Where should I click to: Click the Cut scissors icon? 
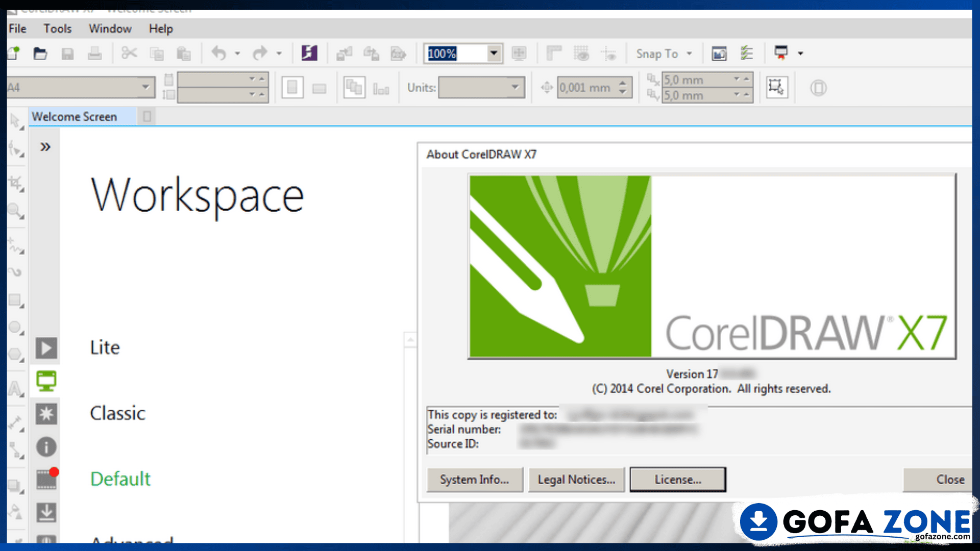point(129,53)
